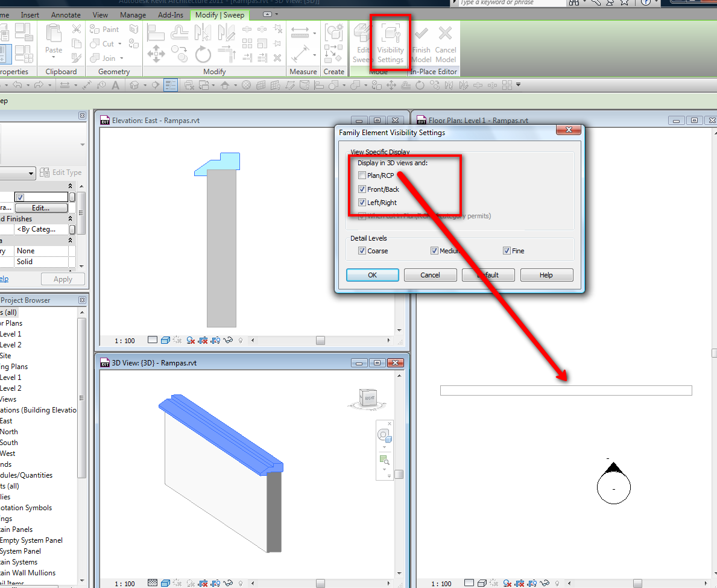
Task: Select the Modify | Sweep tab
Action: click(220, 15)
